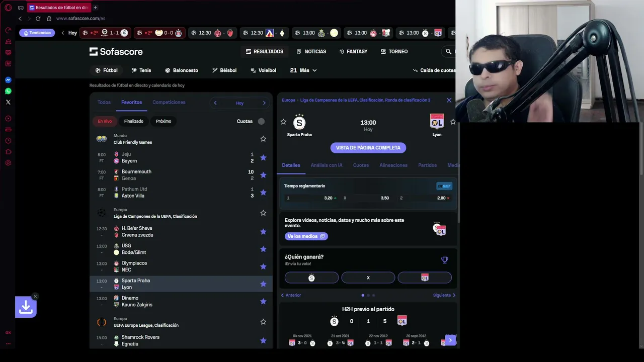
Task: Go back to the previous page
Action: point(20,19)
